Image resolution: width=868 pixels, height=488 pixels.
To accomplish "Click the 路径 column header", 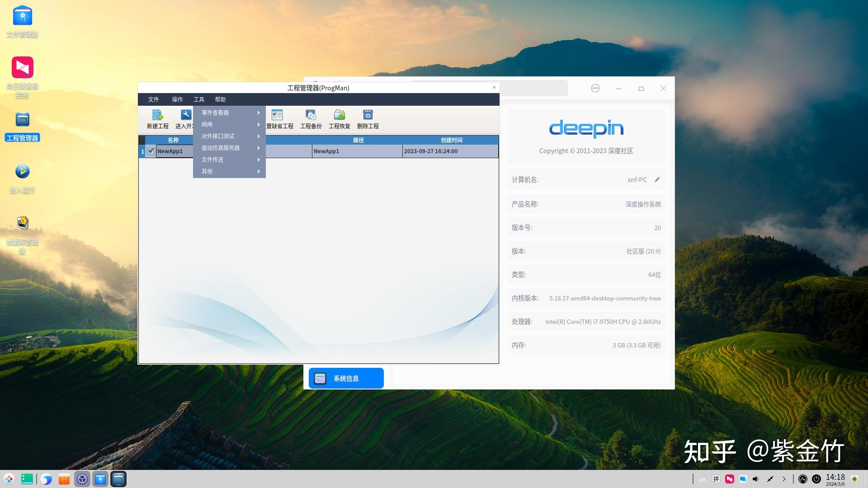I will (x=358, y=140).
